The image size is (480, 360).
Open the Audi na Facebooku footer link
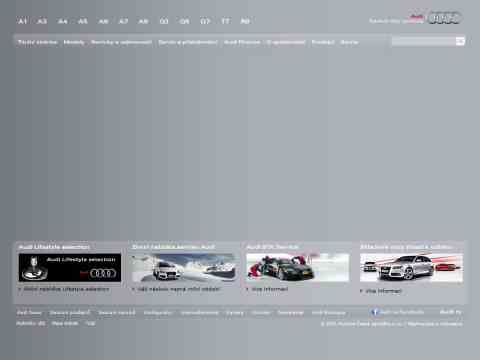click(x=402, y=312)
